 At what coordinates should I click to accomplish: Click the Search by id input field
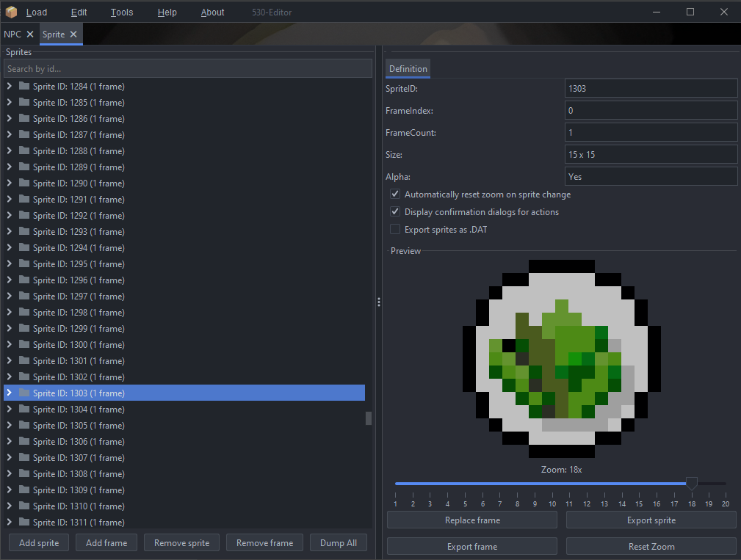click(x=188, y=68)
